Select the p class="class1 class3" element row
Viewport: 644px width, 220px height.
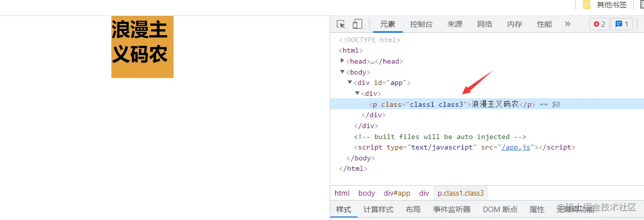[487, 104]
